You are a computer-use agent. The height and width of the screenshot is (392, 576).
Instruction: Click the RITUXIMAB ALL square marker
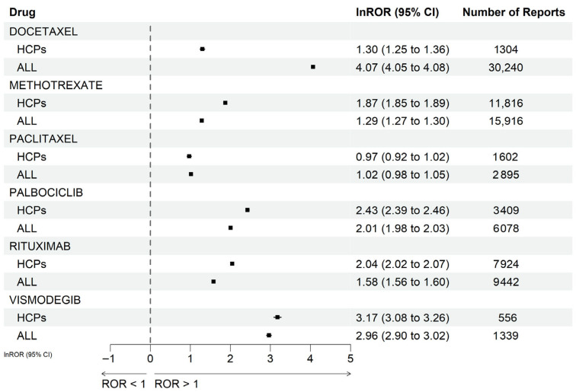pyautogui.click(x=213, y=282)
